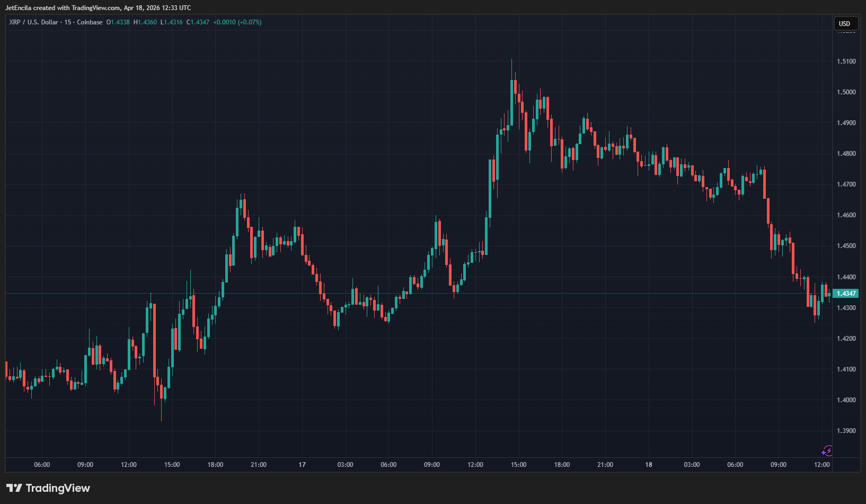This screenshot has width=866, height=504.
Task: Click the JetEncila TradingView.com attribution text
Action: [98, 8]
